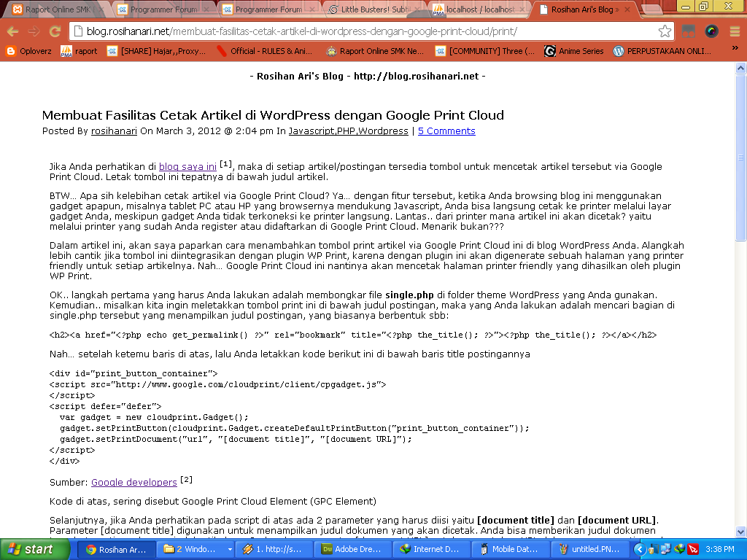This screenshot has height=560, width=747.
Task: Switch to the Little Busters! tab
Action: [x=373, y=9]
